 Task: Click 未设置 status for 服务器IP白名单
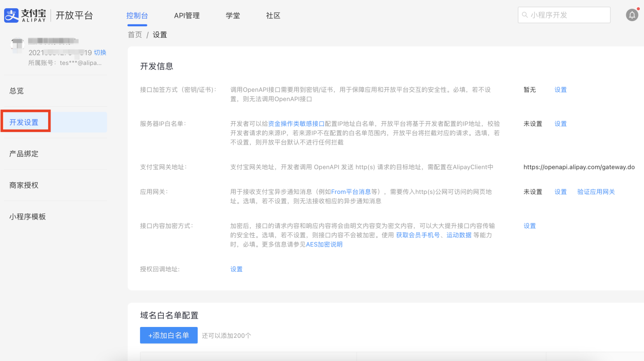(x=533, y=124)
